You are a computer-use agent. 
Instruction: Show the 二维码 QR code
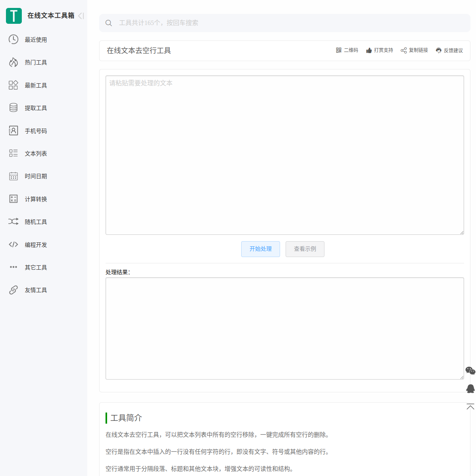347,50
